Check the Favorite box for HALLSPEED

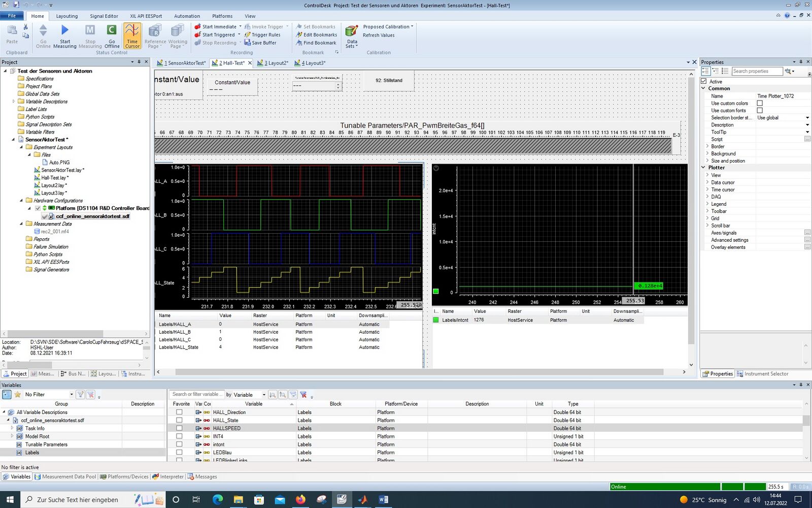[179, 428]
